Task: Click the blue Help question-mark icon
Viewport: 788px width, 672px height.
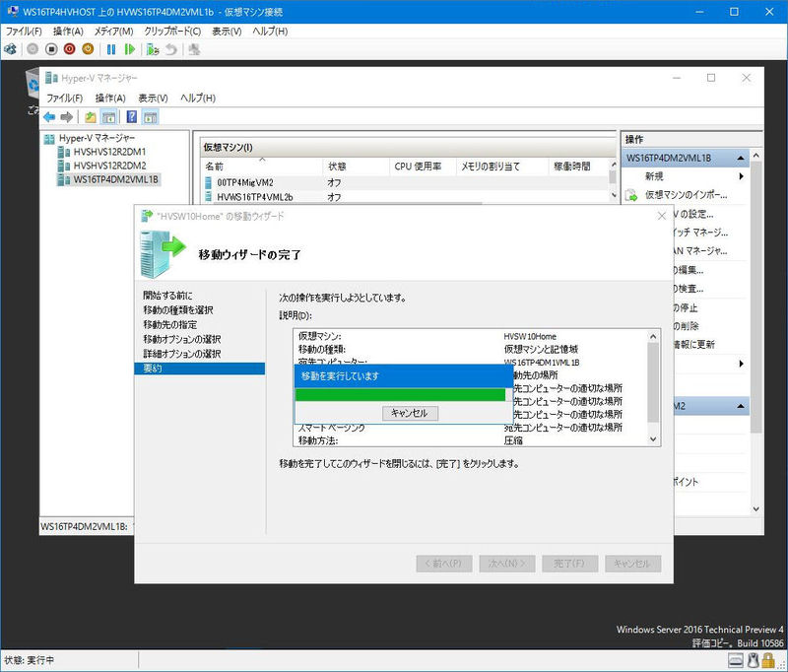Action: (x=132, y=117)
